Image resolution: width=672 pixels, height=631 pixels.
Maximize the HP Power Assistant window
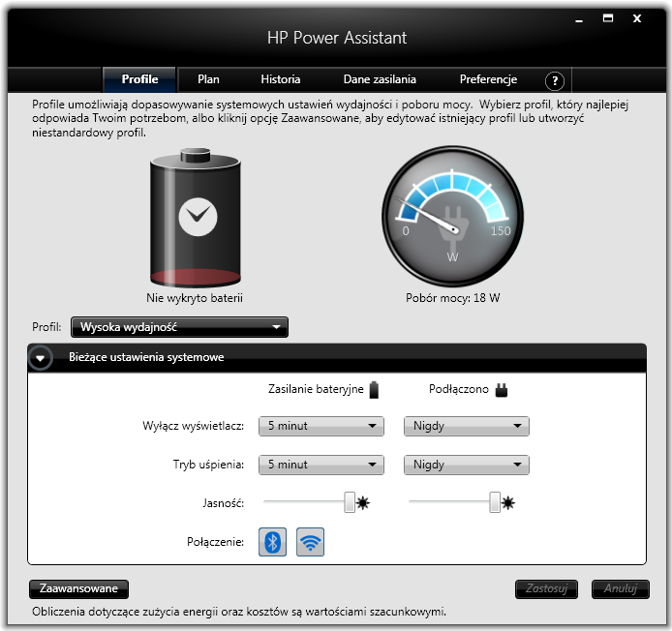[x=608, y=18]
